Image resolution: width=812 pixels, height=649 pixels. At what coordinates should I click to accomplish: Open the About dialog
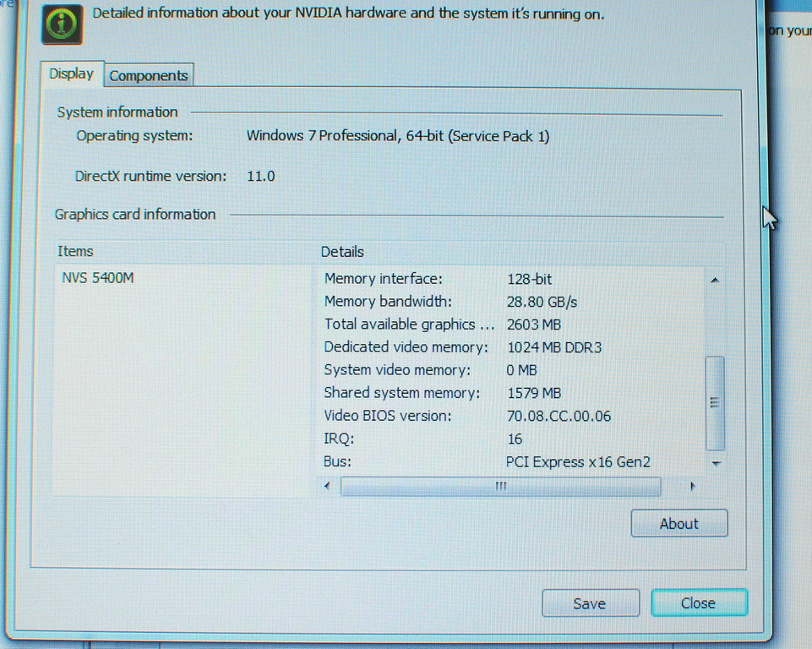[x=678, y=523]
